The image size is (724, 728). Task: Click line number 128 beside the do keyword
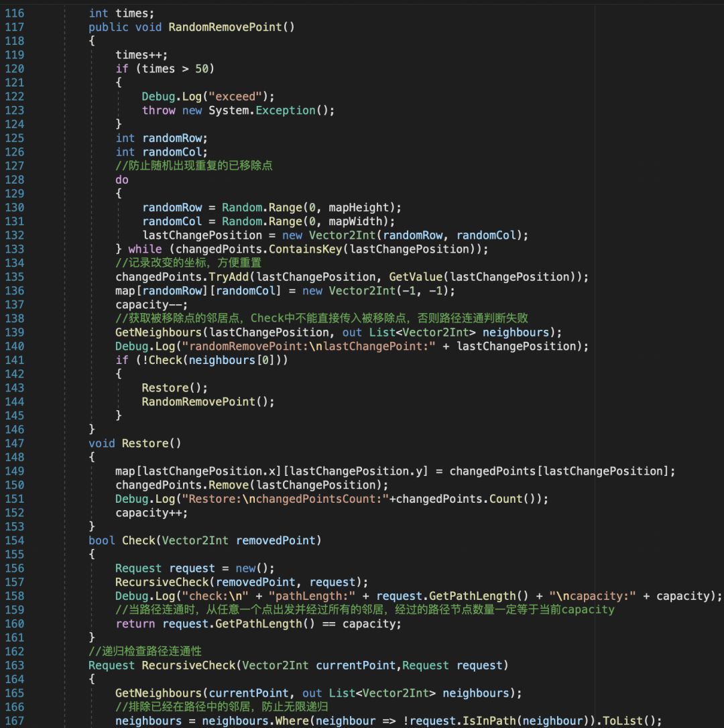(x=14, y=180)
